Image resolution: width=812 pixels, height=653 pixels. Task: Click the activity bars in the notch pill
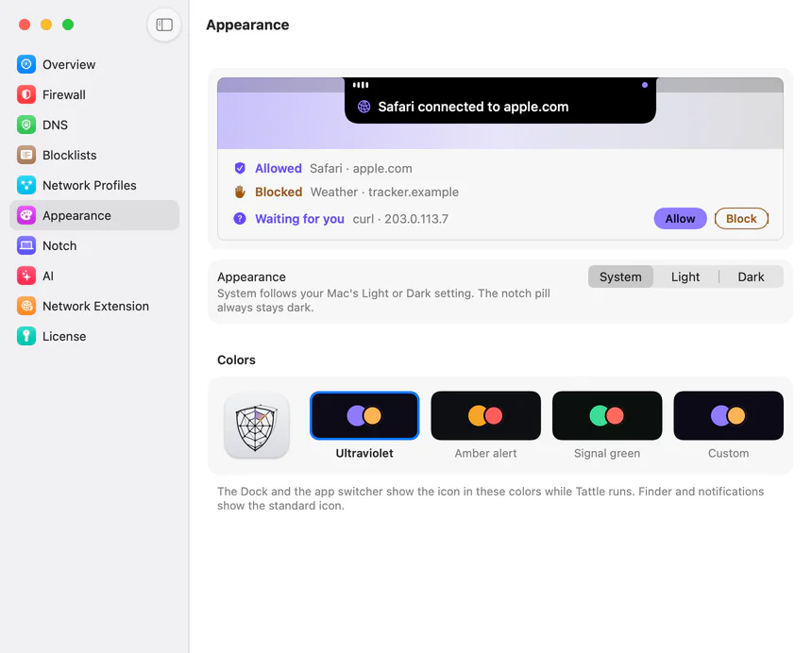pos(361,85)
